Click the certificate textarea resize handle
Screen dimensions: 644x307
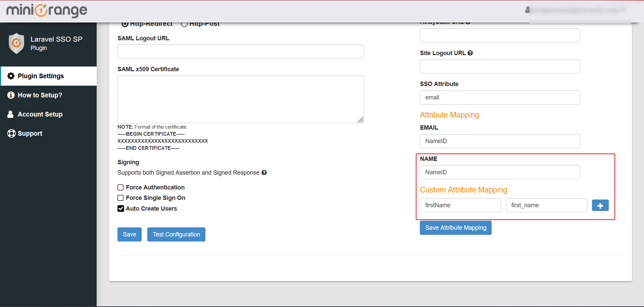click(x=360, y=120)
